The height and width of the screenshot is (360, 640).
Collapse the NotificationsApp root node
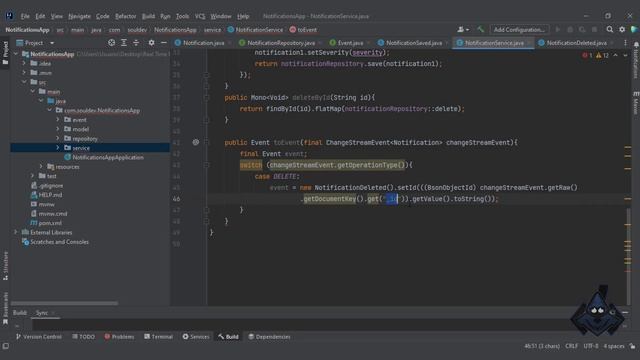click(x=16, y=54)
